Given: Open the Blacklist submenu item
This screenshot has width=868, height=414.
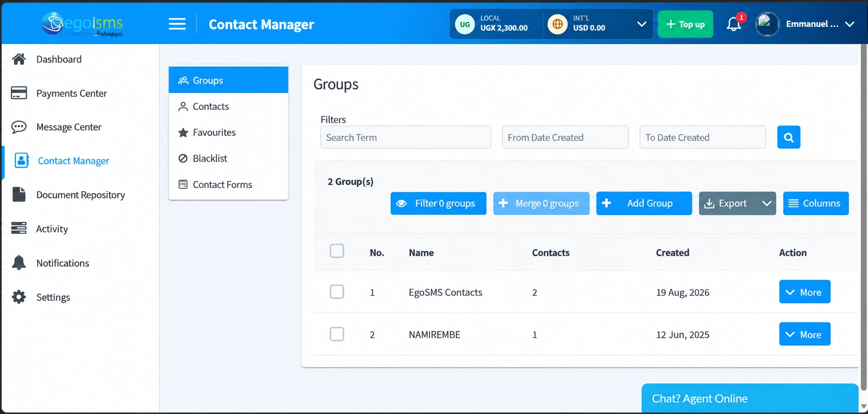Looking at the screenshot, I should pos(229,158).
